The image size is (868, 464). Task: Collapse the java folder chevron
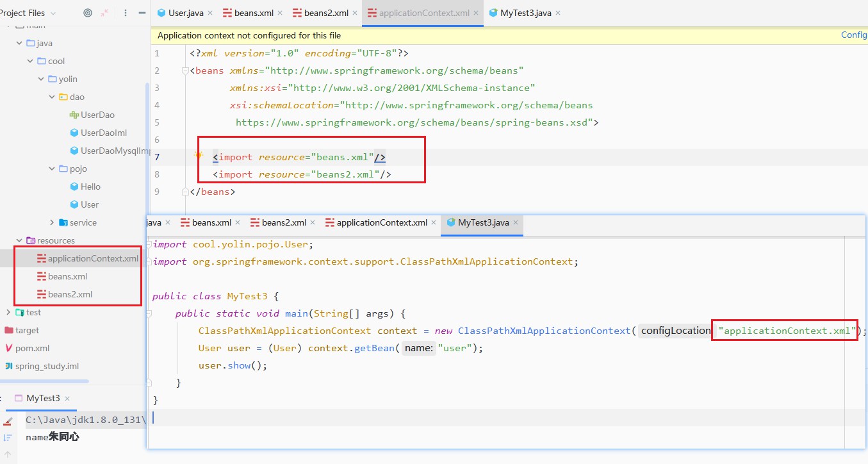[19, 43]
